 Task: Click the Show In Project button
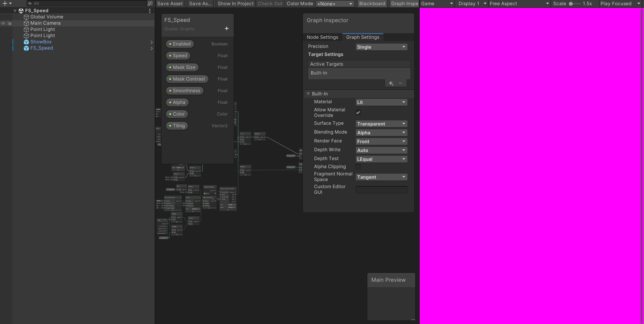[236, 4]
